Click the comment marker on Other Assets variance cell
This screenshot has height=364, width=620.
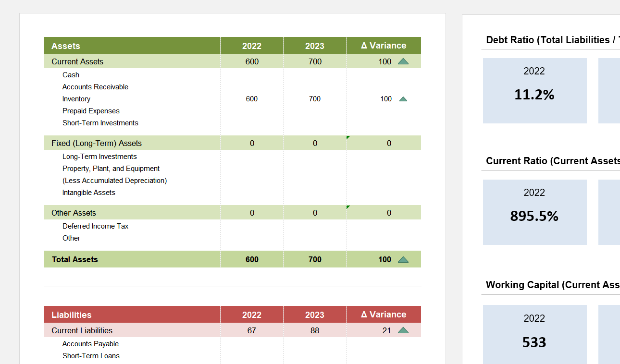click(347, 208)
